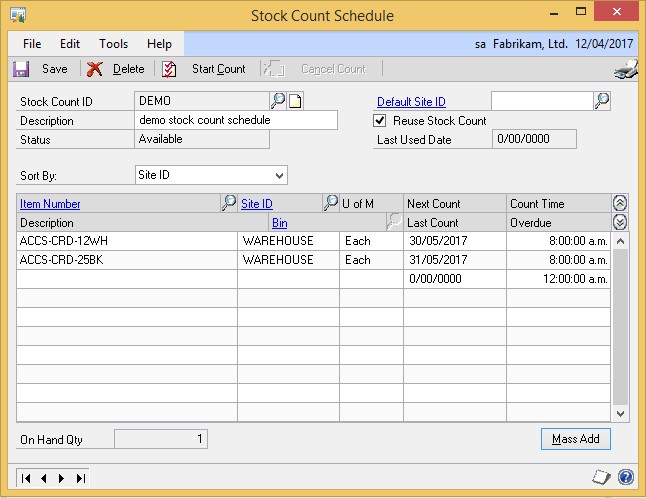Collapse grid rows with the up chevron button
This screenshot has width=646, height=498.
620,203
